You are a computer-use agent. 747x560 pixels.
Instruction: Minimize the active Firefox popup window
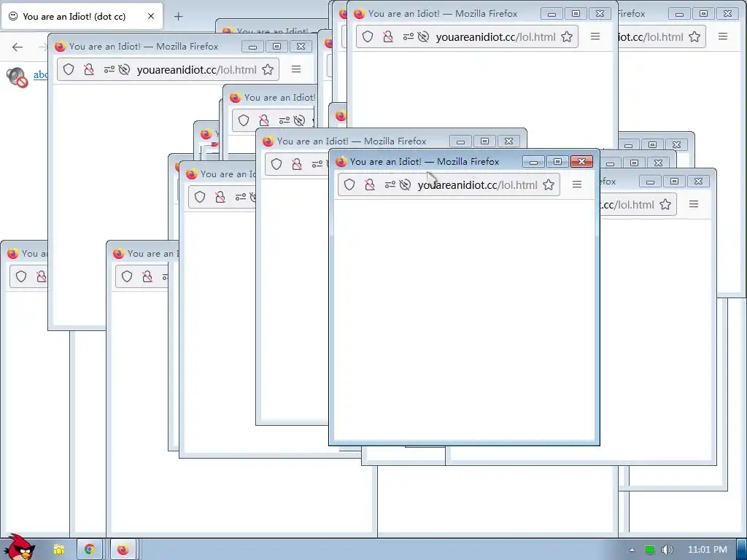coord(533,162)
